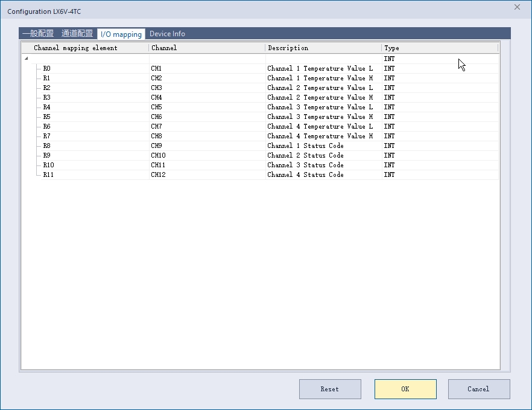Choose the R10 mapping element
Screen dimensions: 532x410
pyautogui.click(x=48, y=165)
